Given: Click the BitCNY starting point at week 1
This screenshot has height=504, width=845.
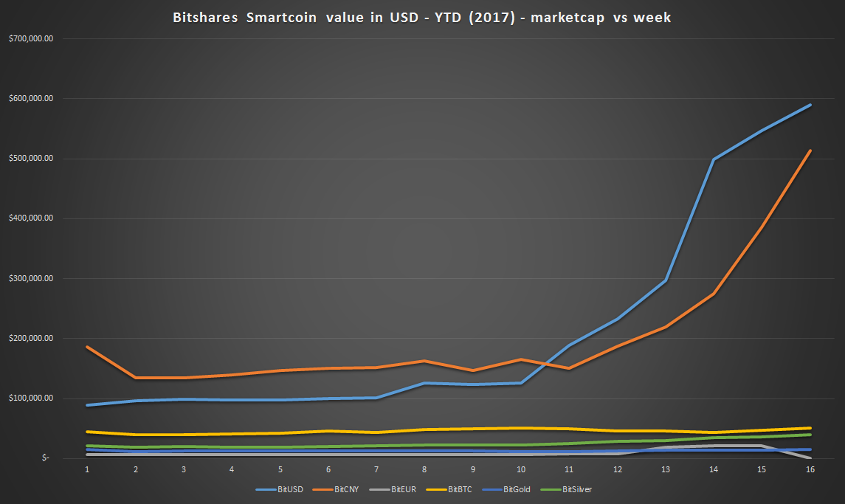Looking at the screenshot, I should click(87, 347).
